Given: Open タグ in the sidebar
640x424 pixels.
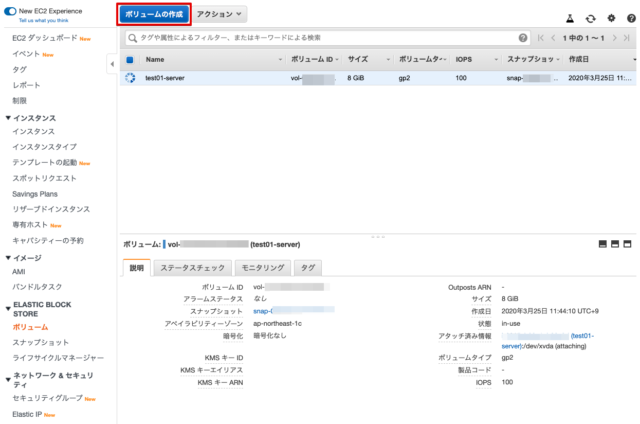Looking at the screenshot, I should point(19,69).
